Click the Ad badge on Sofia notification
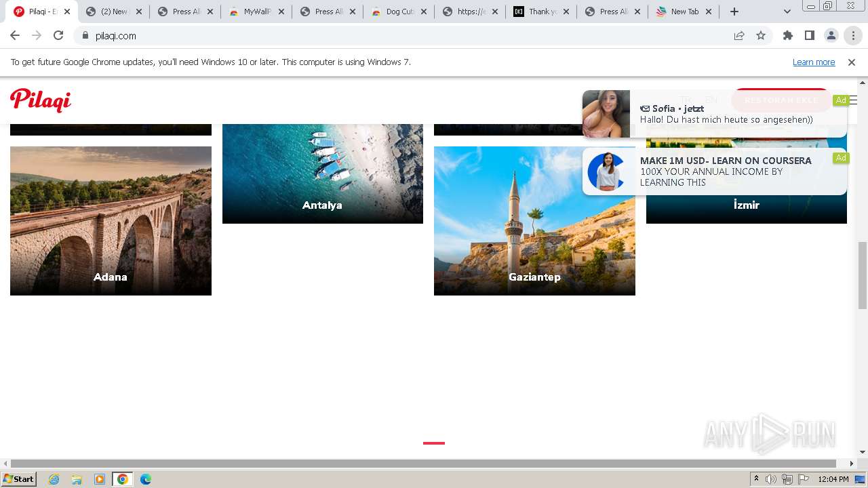Image resolution: width=868 pixels, height=488 pixels. (x=841, y=100)
